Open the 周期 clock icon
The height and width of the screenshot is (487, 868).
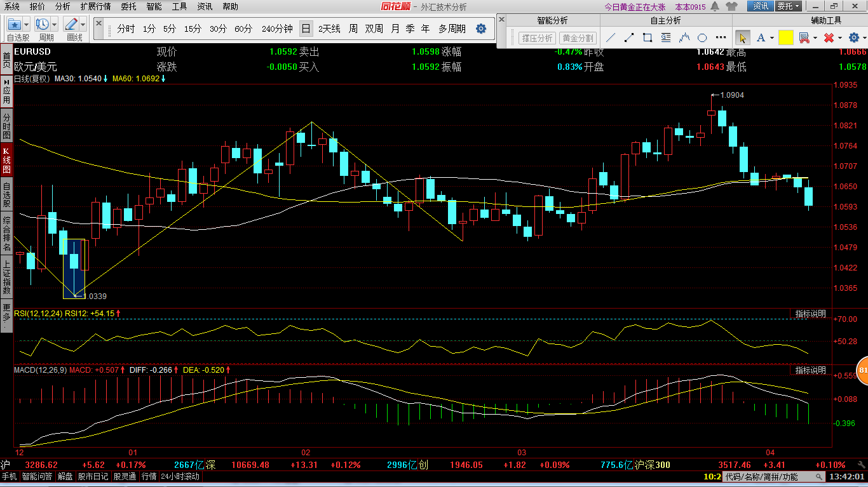coord(43,25)
